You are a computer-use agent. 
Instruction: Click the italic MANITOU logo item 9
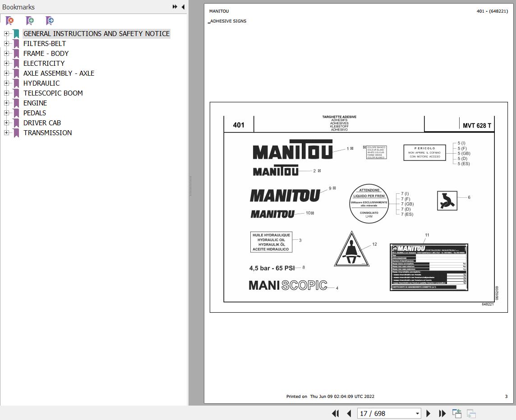tap(285, 196)
